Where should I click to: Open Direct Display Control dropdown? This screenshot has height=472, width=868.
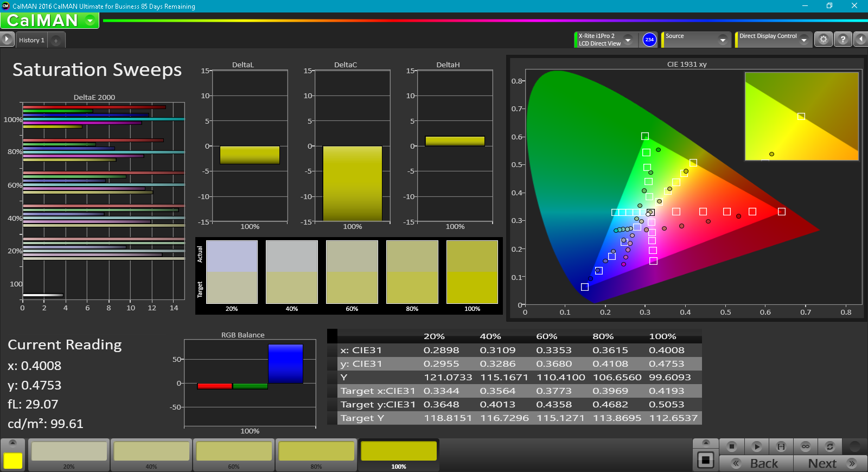coord(803,40)
